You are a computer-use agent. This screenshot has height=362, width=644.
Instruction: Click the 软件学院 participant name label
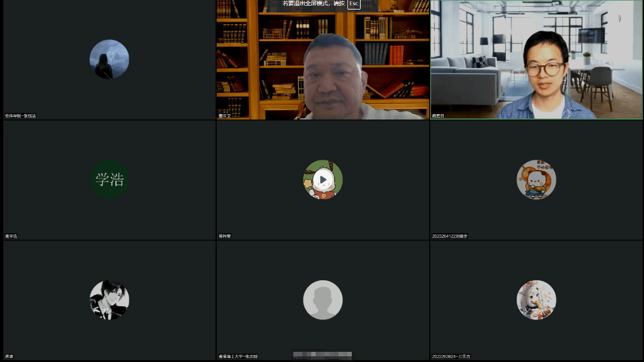click(21, 116)
